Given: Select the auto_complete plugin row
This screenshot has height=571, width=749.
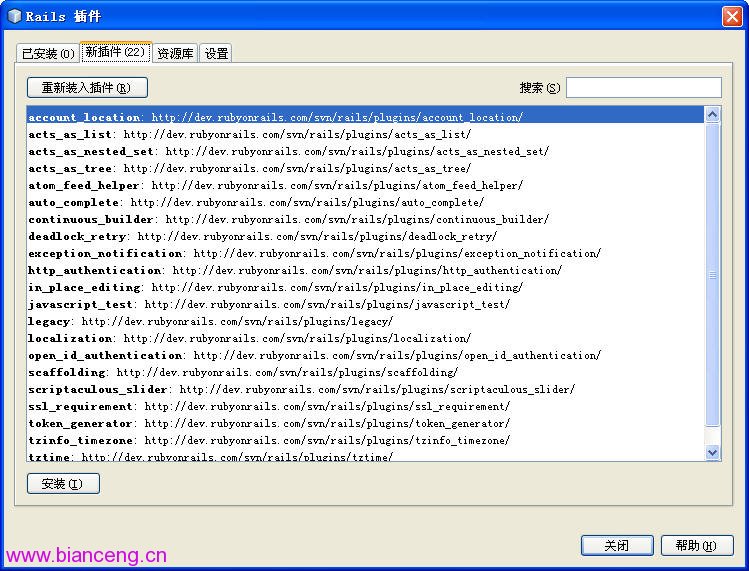Looking at the screenshot, I should pyautogui.click(x=365, y=202).
